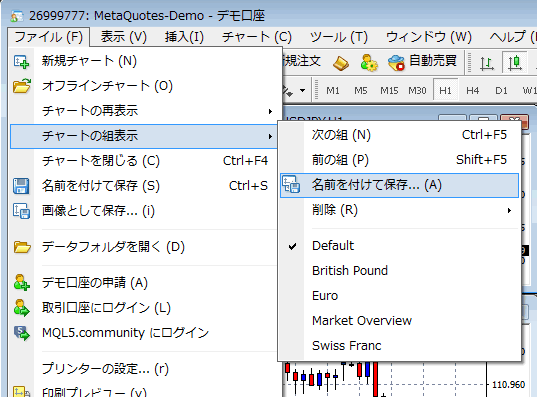537x397 pixels.
Task: Click the Open Data Folder icon
Action: (22, 247)
